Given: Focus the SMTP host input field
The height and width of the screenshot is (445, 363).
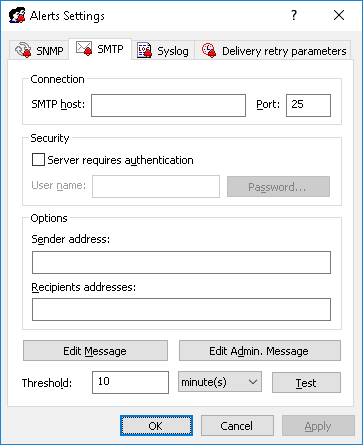Looking at the screenshot, I should coord(169,105).
